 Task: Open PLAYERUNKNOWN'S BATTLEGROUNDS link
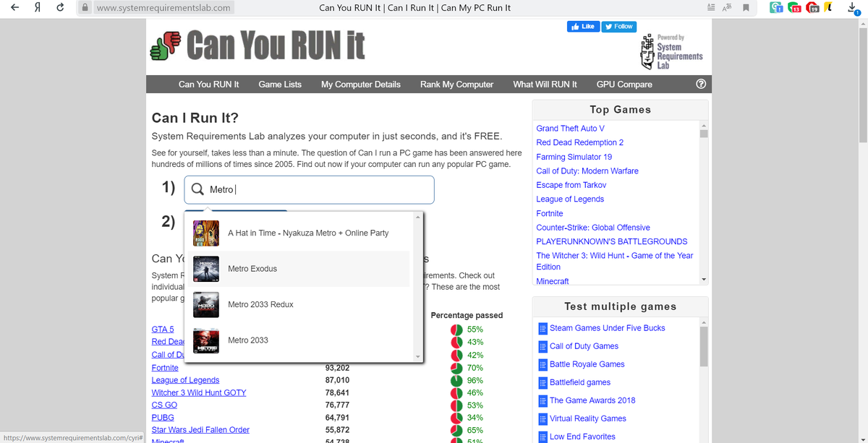(611, 241)
